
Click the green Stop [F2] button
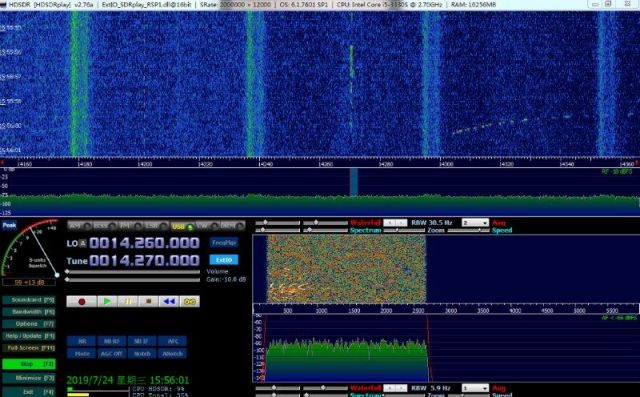29,364
